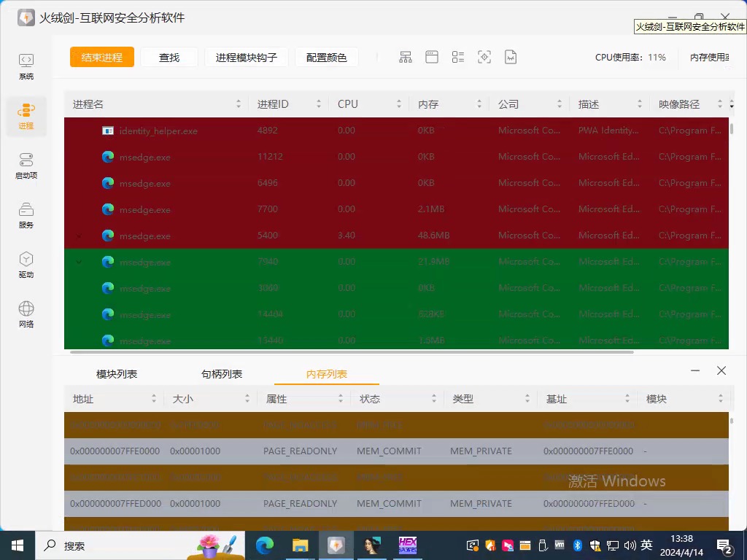Click the Edge icon of process 11212
The height and width of the screenshot is (560, 747).
point(108,157)
